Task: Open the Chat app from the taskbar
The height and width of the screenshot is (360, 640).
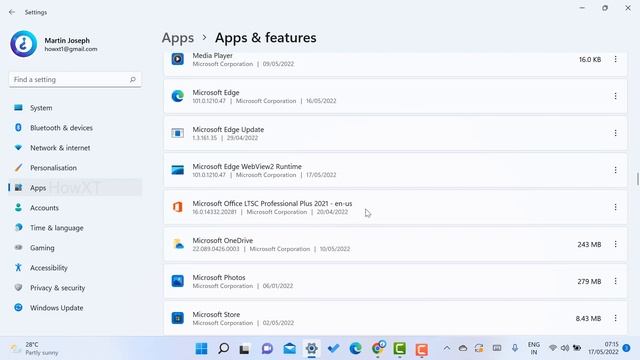Action: [x=267, y=349]
